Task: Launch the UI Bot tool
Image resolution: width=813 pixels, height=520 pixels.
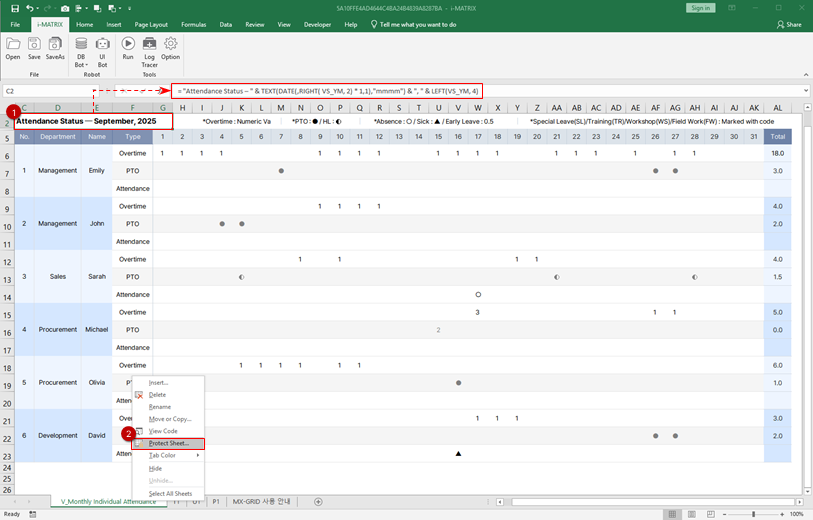Action: coord(102,48)
